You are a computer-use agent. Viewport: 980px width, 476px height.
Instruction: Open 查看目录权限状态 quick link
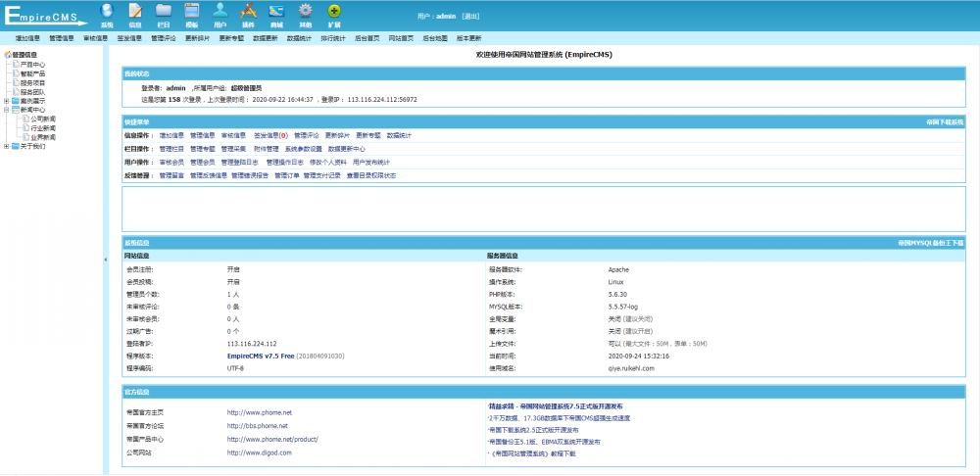371,175
